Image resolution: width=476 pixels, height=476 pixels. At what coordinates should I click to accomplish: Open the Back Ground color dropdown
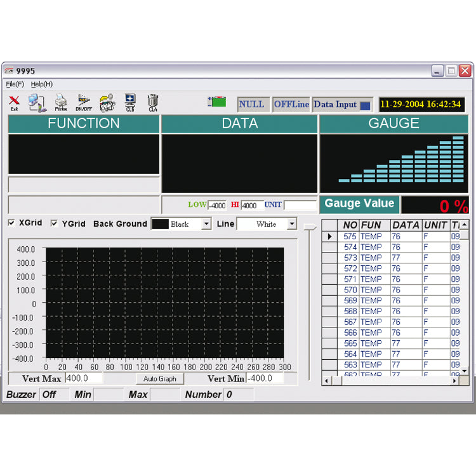[x=206, y=224]
